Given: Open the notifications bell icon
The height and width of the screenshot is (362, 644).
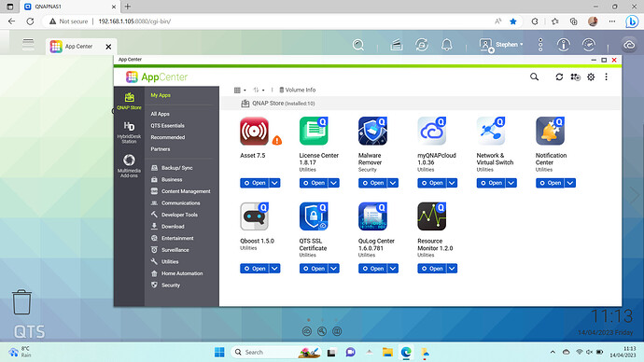Looking at the screenshot, I should click(447, 45).
